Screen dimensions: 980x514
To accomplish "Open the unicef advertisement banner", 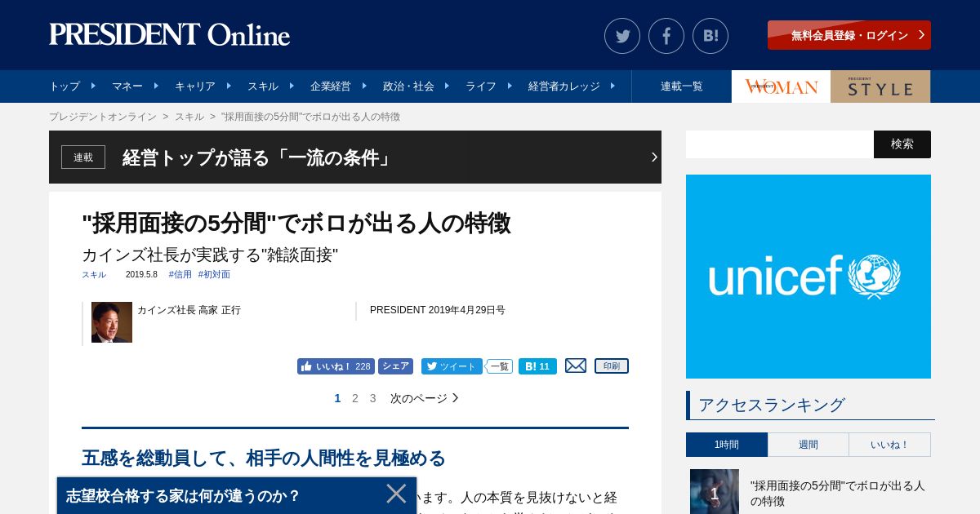I will (x=808, y=277).
